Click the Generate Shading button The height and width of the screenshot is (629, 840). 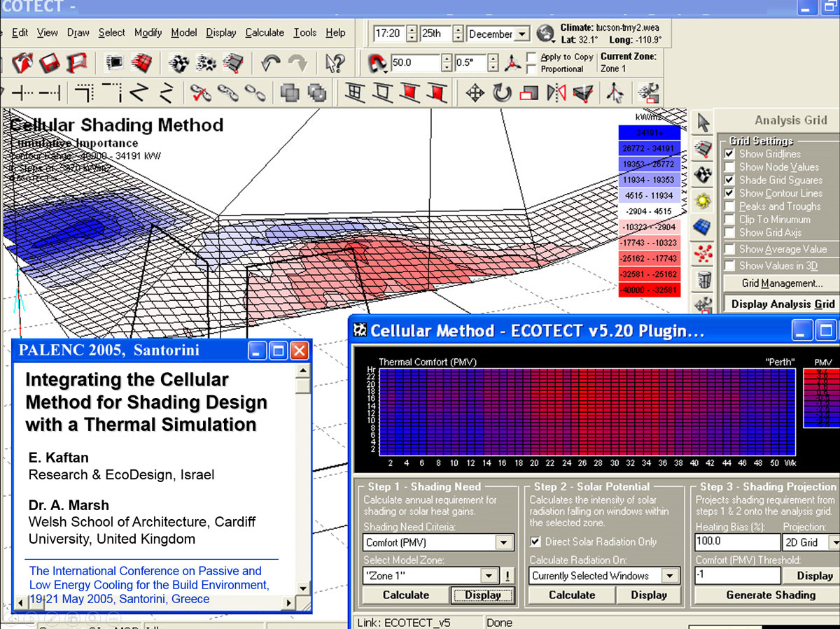coord(770,595)
